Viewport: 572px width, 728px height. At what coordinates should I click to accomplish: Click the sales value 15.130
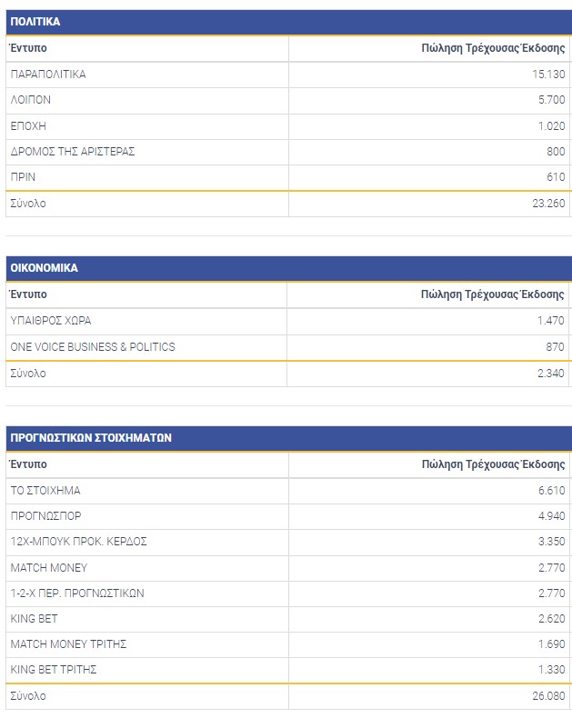point(548,75)
